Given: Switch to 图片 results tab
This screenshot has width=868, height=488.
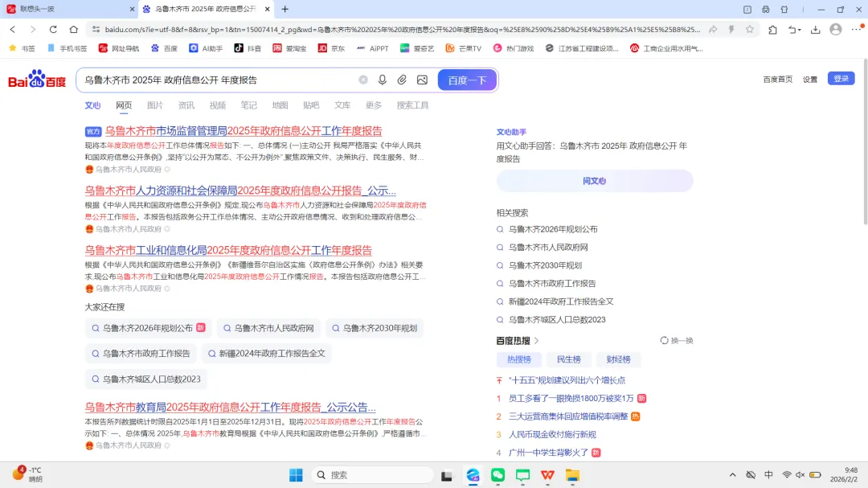Looking at the screenshot, I should (x=155, y=105).
